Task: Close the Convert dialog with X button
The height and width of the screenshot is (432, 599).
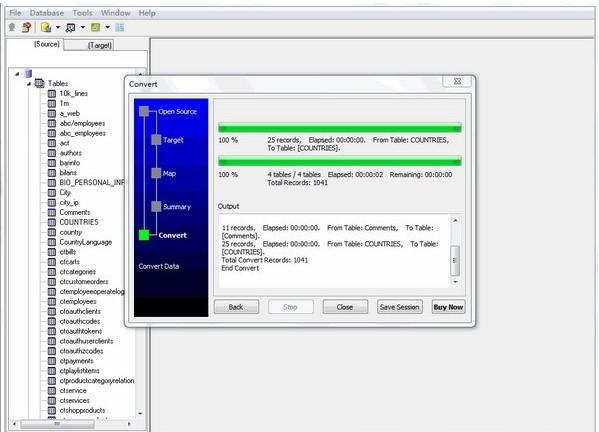Action: (457, 81)
